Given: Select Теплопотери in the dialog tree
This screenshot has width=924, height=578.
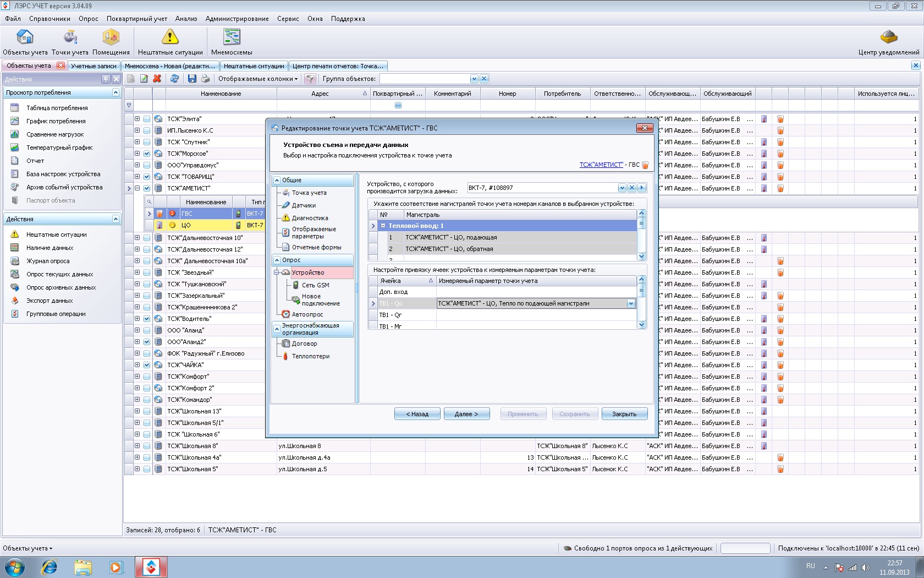Looking at the screenshot, I should click(310, 356).
